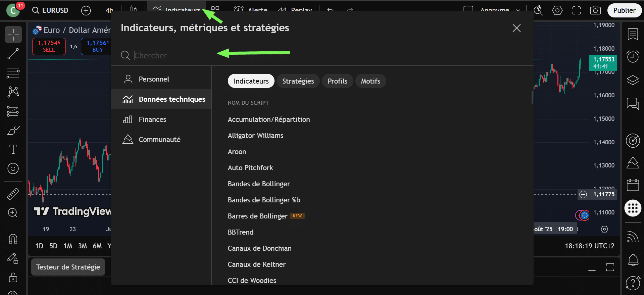
Task: Add the Bandes de Bollinger indicator
Action: [258, 184]
